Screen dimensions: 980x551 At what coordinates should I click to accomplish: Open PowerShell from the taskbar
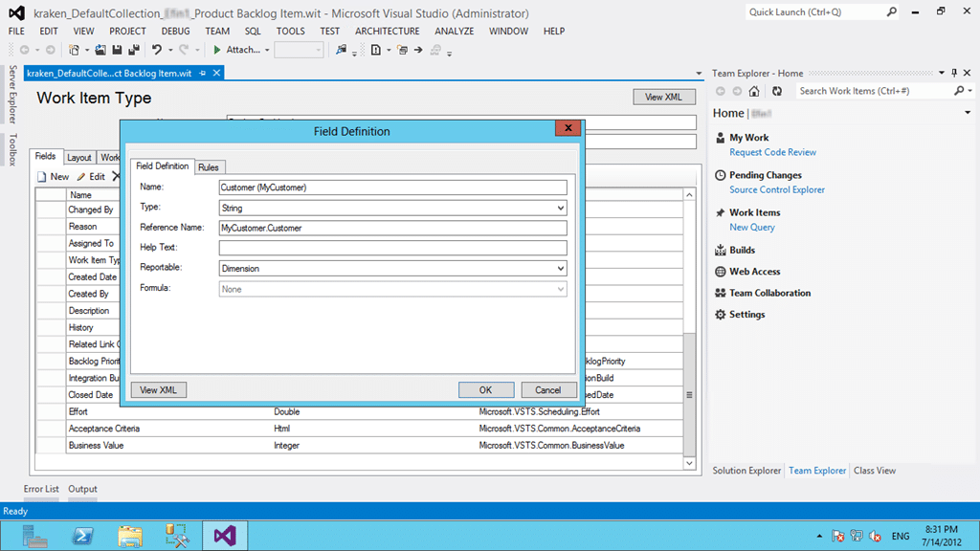[82, 536]
